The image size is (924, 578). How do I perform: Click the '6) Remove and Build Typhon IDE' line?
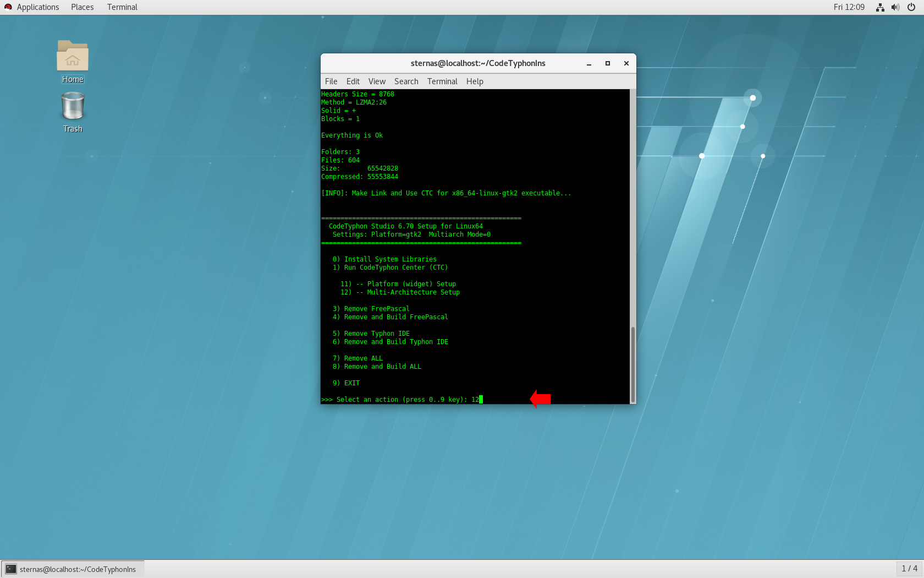point(390,342)
